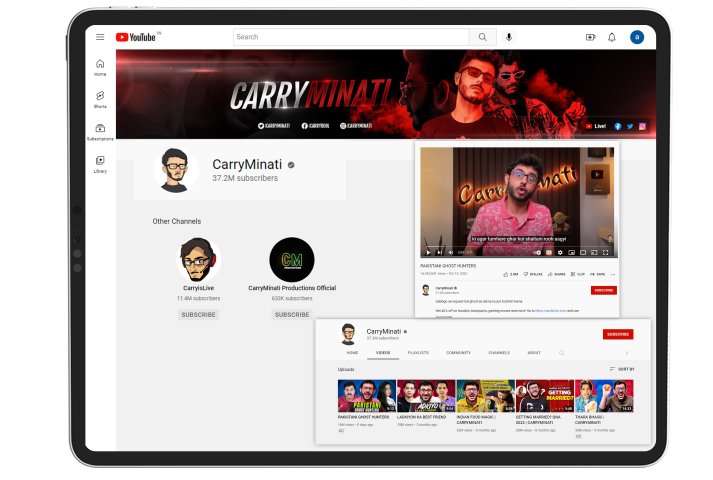Switch player to theater mode

pos(583,252)
